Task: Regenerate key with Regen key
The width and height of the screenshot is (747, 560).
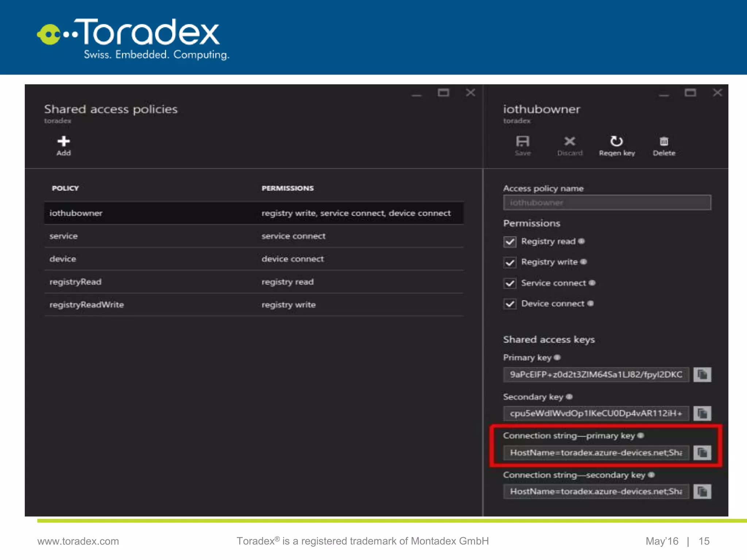Action: (617, 146)
